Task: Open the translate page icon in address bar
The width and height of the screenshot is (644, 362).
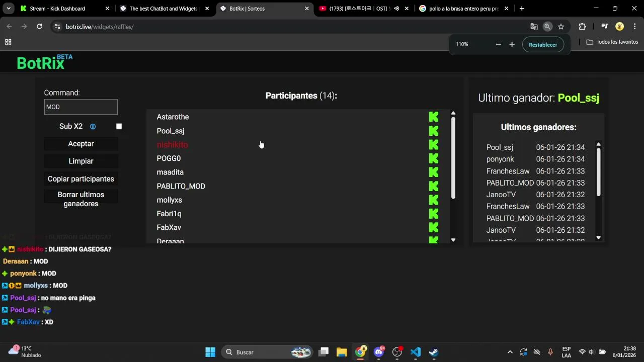Action: (534, 27)
